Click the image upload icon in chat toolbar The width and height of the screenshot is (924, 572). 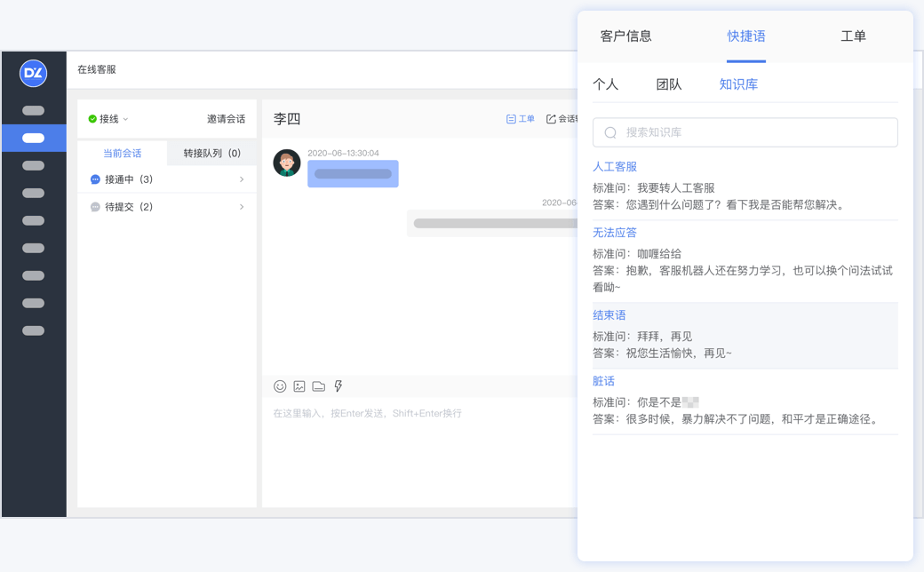pyautogui.click(x=299, y=386)
